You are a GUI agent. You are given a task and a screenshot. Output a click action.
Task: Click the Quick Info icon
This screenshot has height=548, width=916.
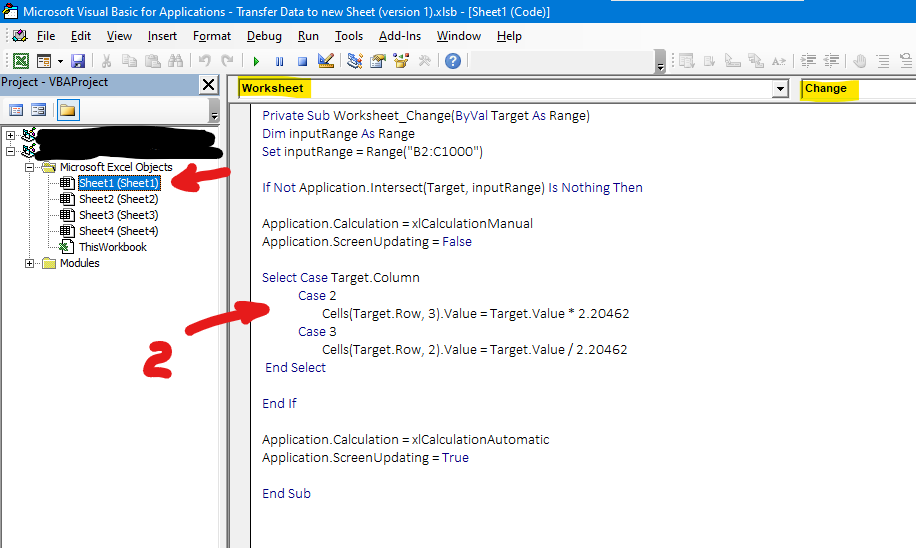click(733, 61)
